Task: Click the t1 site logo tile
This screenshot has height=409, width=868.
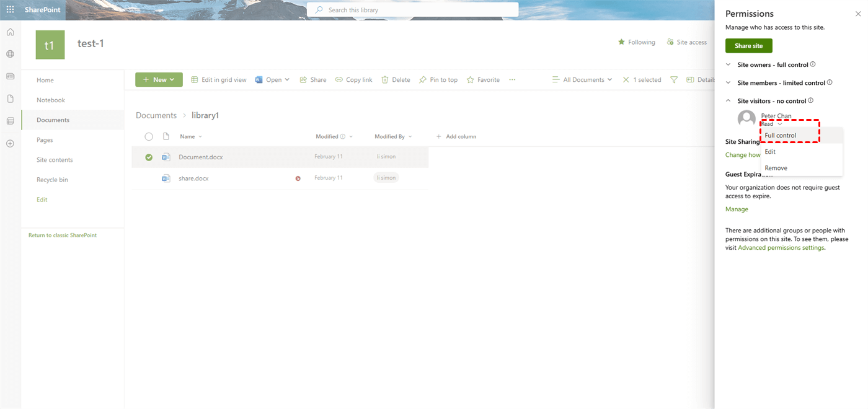Action: pos(50,45)
